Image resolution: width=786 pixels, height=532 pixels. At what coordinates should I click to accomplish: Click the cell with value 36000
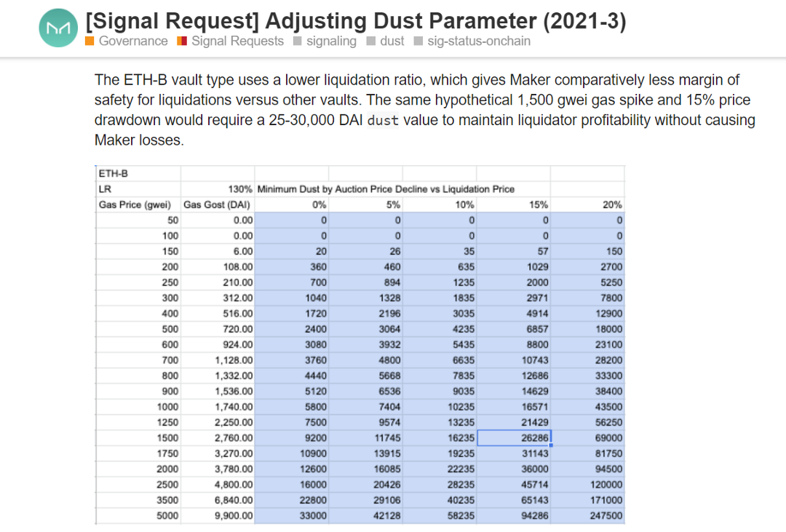pyautogui.click(x=514, y=469)
